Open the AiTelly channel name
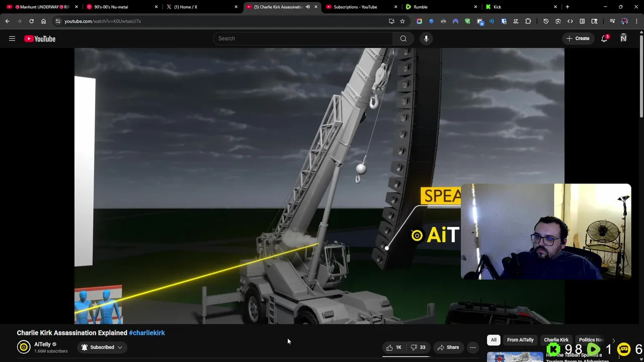Image resolution: width=644 pixels, height=362 pixels. click(x=42, y=344)
